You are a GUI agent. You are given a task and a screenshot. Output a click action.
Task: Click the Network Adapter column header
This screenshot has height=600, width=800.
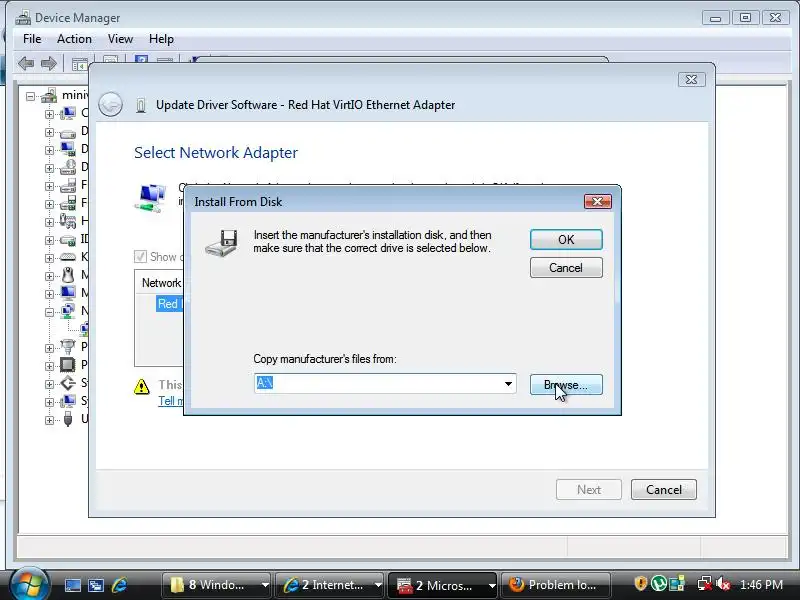pyautogui.click(x=161, y=283)
